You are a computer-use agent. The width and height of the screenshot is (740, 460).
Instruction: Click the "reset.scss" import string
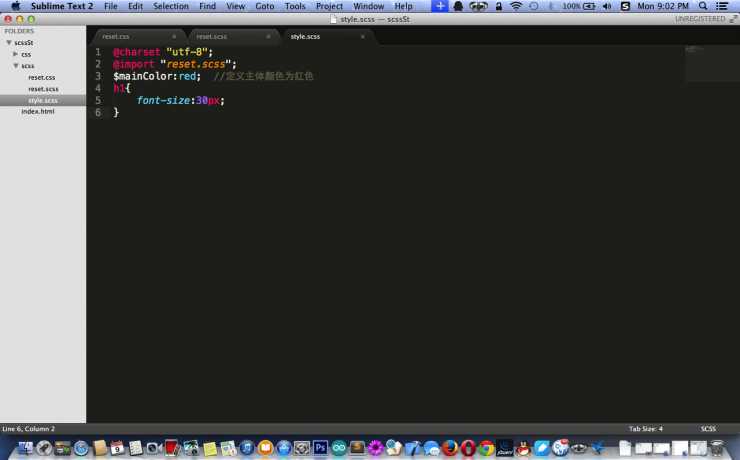point(195,64)
